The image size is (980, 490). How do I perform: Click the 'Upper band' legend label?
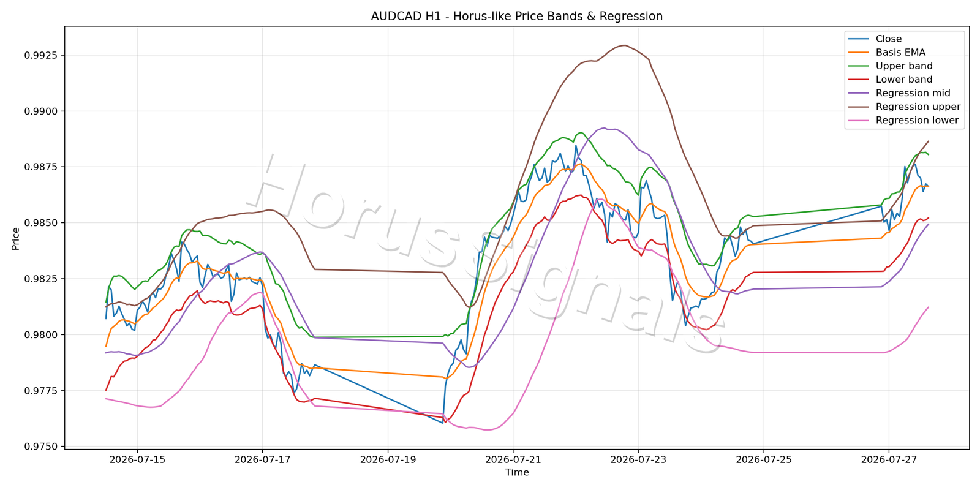[904, 66]
